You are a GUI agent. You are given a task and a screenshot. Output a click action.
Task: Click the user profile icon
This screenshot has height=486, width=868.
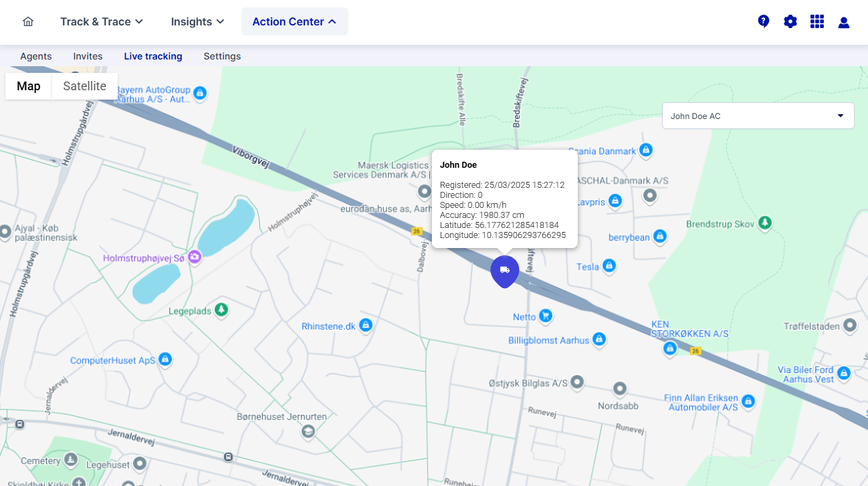pos(843,21)
